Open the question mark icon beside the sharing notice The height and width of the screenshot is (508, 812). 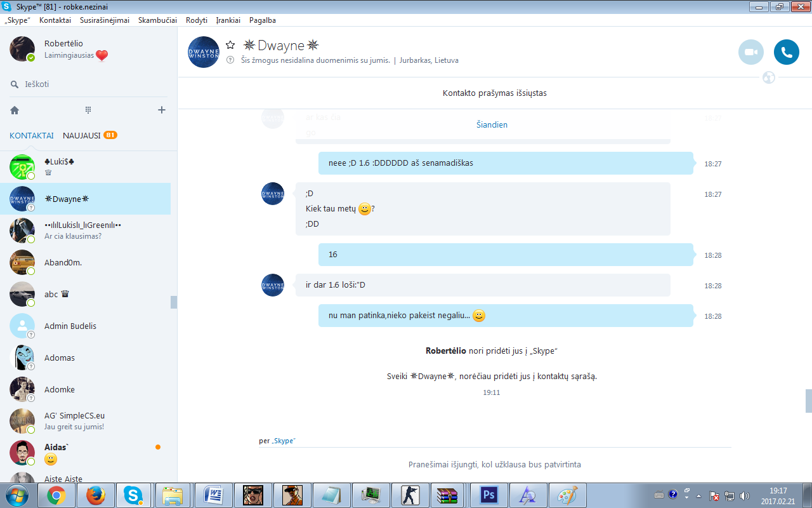tap(230, 60)
